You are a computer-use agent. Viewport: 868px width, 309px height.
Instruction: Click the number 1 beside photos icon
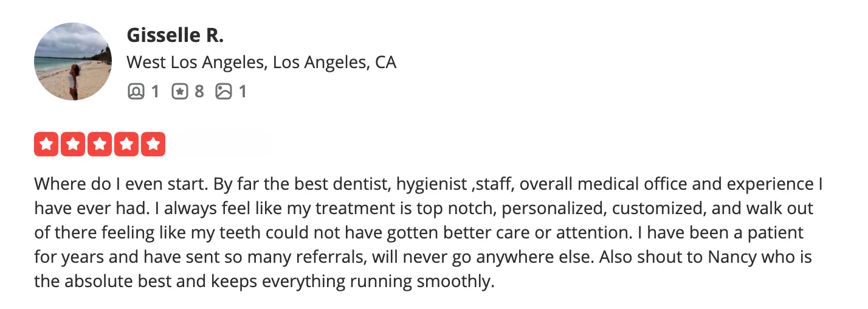[243, 92]
